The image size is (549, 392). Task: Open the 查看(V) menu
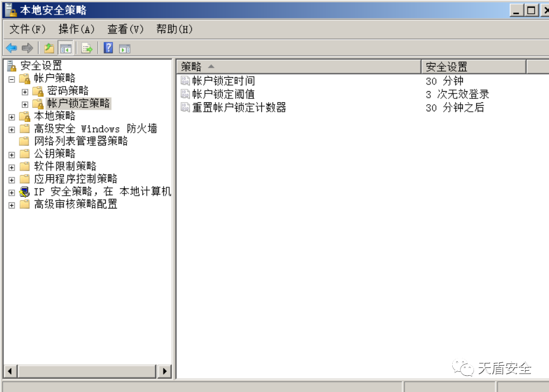point(125,29)
